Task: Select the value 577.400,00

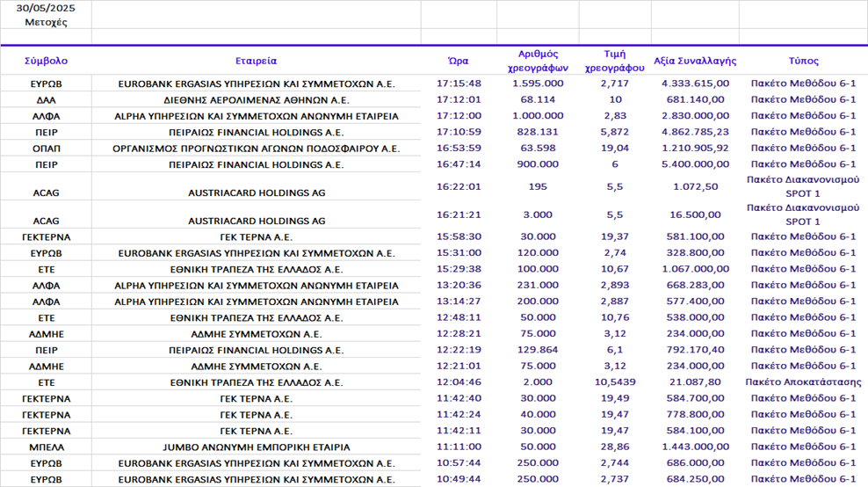Action: (x=695, y=301)
